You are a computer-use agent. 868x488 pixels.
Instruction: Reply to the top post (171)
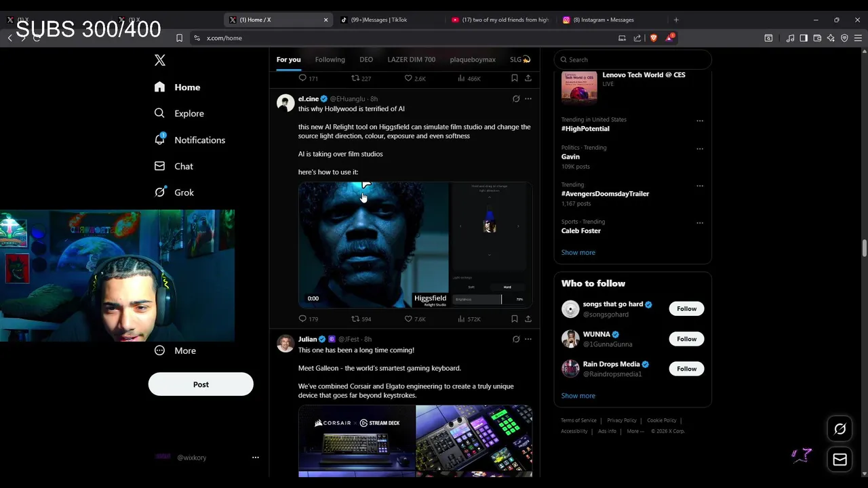pos(309,79)
